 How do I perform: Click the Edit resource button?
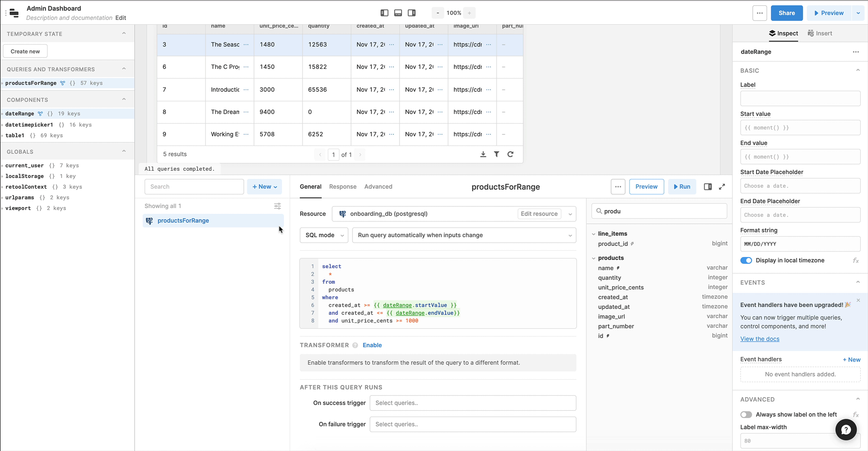(x=539, y=214)
